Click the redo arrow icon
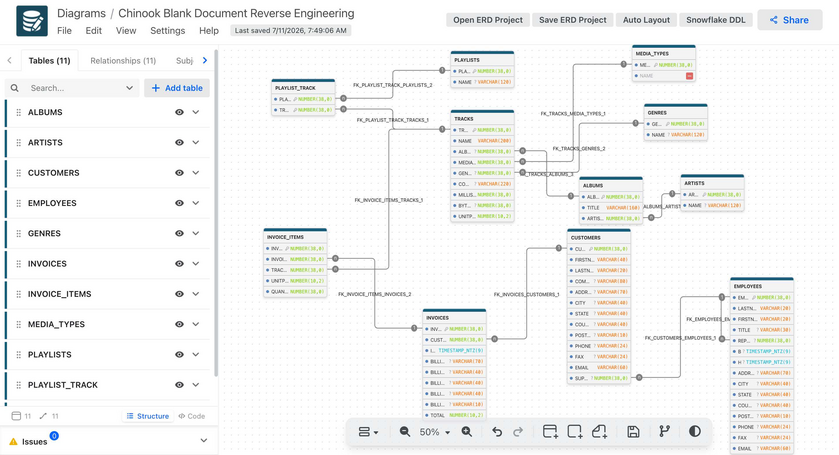839x455 pixels. coord(518,431)
